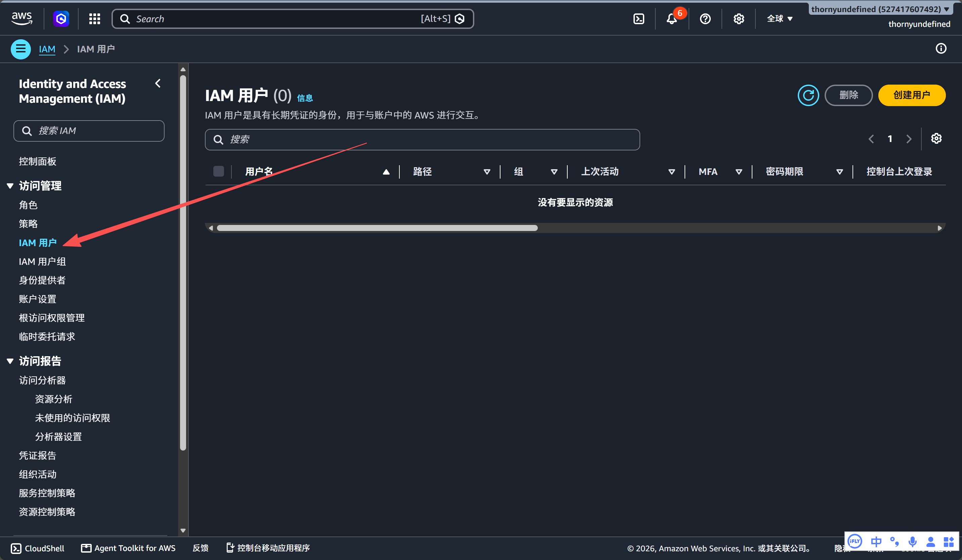Image resolution: width=962 pixels, height=560 pixels.
Task: Open the thornyundefined account menu
Action: 880,9
